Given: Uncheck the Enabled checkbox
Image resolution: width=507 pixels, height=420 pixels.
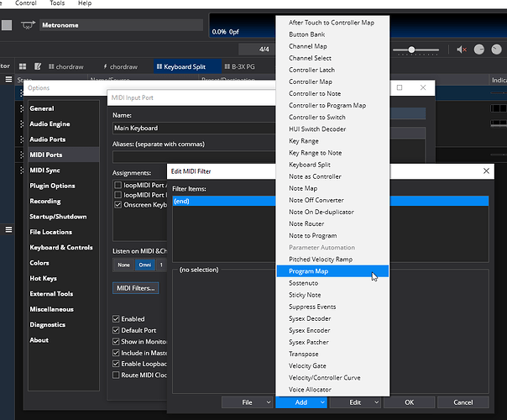Looking at the screenshot, I should [116, 319].
